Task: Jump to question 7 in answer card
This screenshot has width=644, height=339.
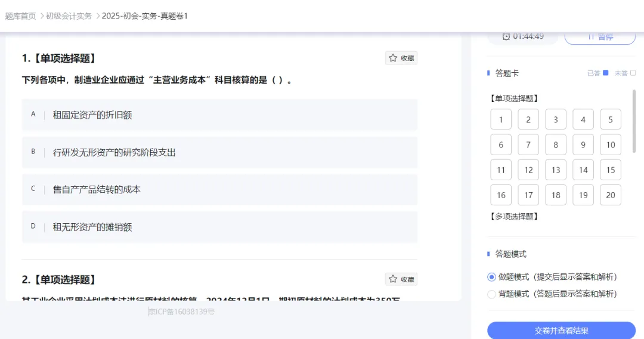Action: 528,144
